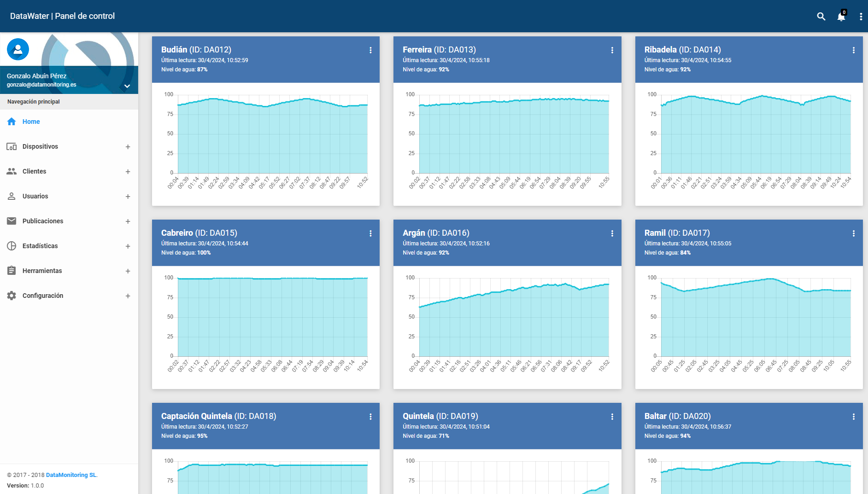Select Publicaciones in sidebar

tap(69, 221)
